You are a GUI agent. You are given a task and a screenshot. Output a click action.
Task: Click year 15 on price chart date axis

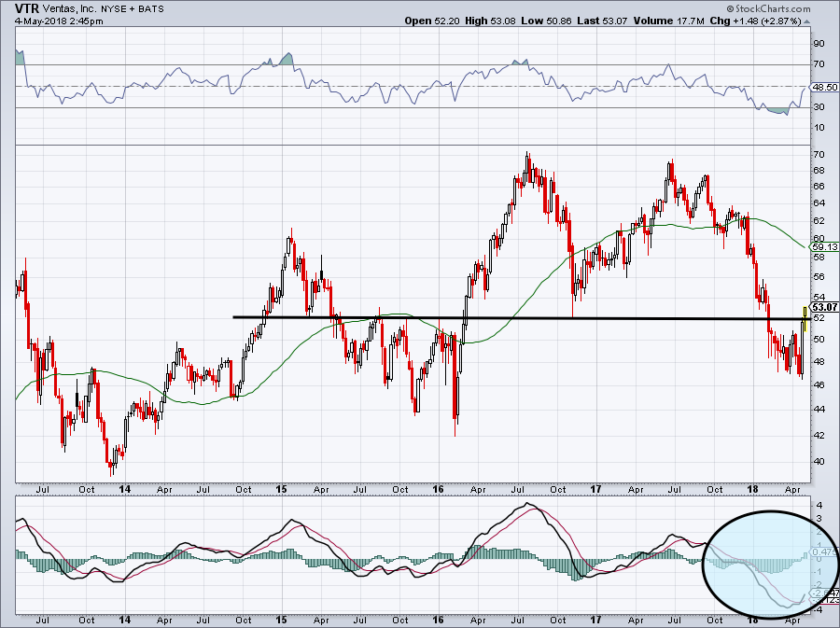282,489
